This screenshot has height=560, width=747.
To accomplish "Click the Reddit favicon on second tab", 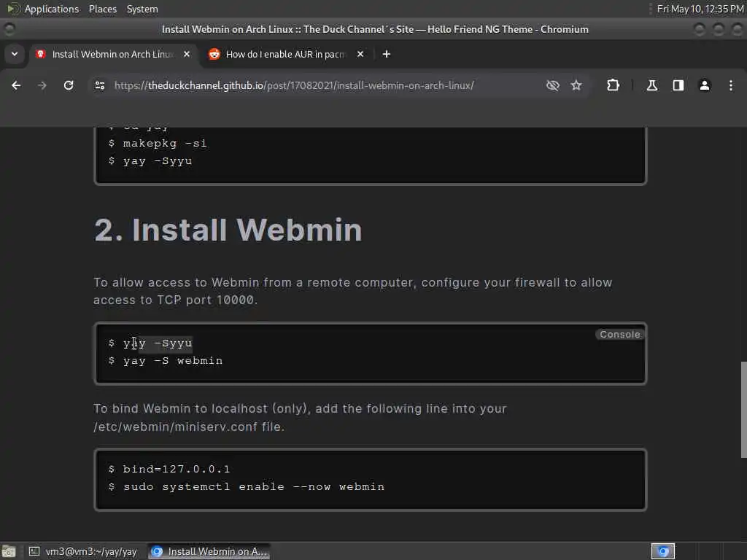I will pos(214,54).
